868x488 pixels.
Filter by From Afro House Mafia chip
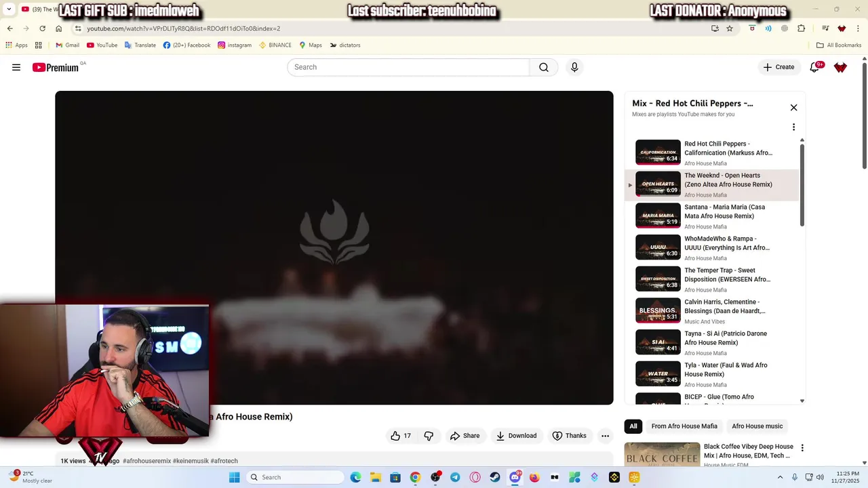click(x=684, y=426)
